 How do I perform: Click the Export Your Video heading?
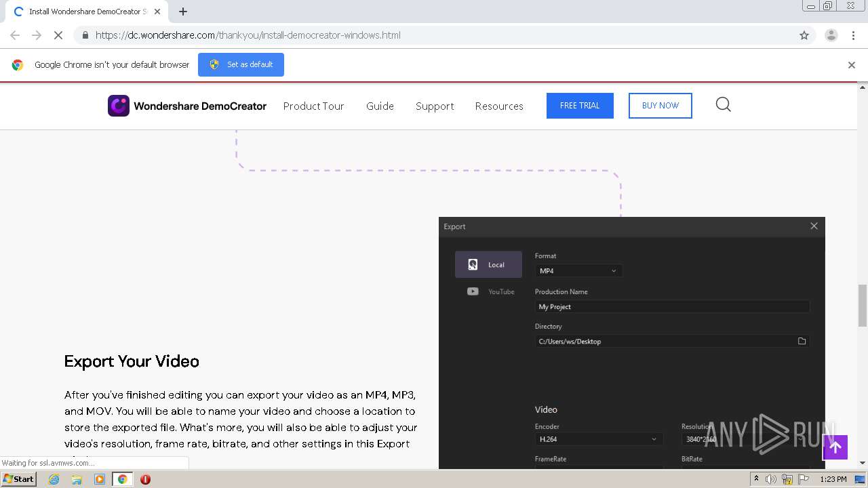[x=132, y=361]
